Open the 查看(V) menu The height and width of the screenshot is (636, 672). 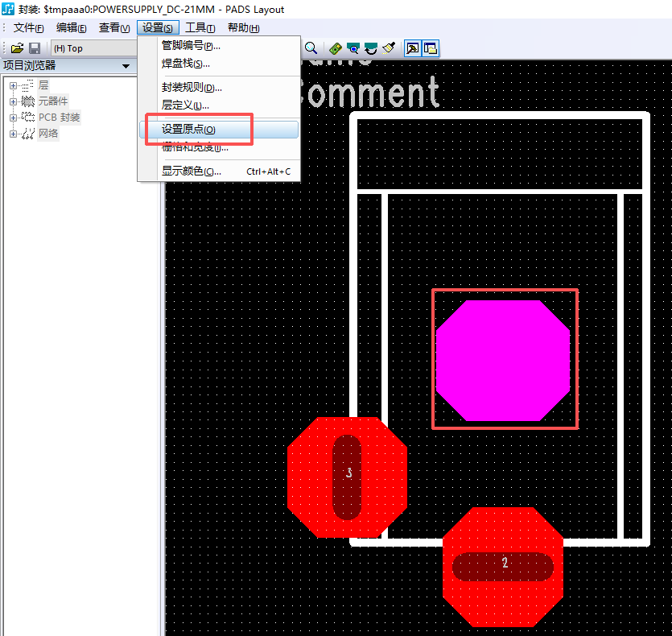tap(114, 28)
